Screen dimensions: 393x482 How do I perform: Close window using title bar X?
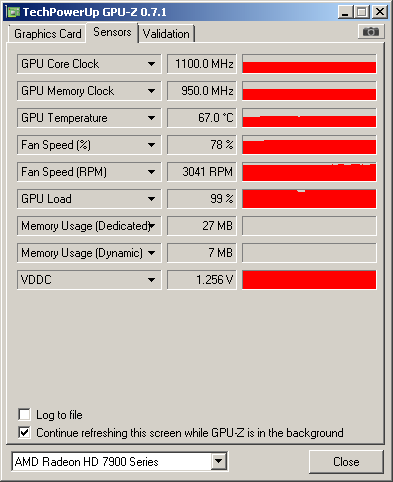(x=380, y=12)
